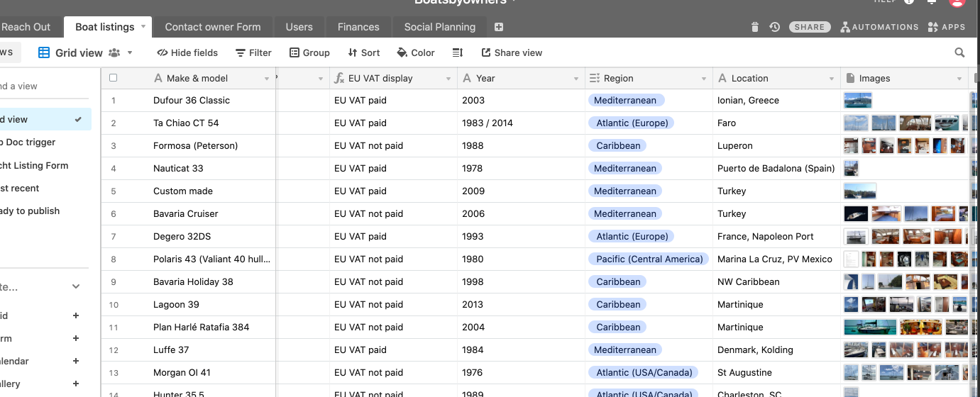
Task: Open Custom made row image thumbnail
Action: pyautogui.click(x=860, y=191)
